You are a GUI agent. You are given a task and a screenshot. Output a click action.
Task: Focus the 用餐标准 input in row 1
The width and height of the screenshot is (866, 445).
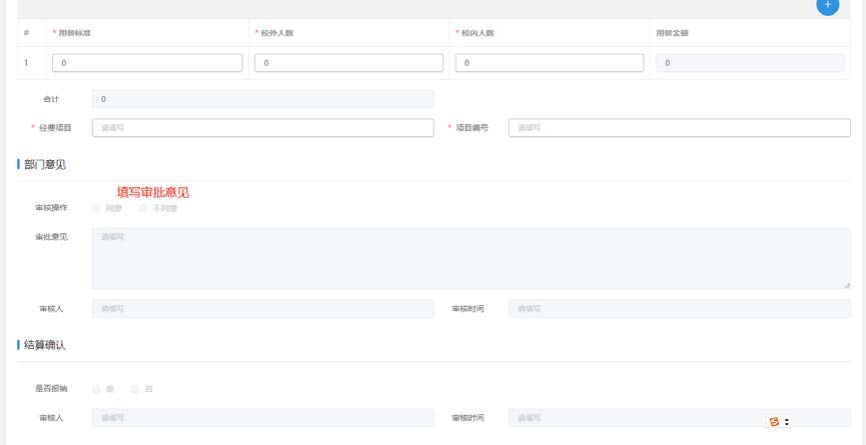[147, 63]
